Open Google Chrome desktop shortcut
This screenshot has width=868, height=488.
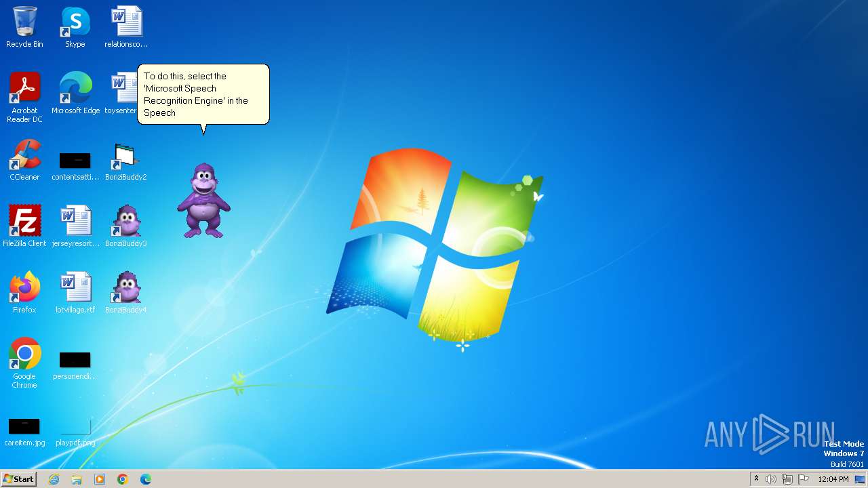(24, 363)
